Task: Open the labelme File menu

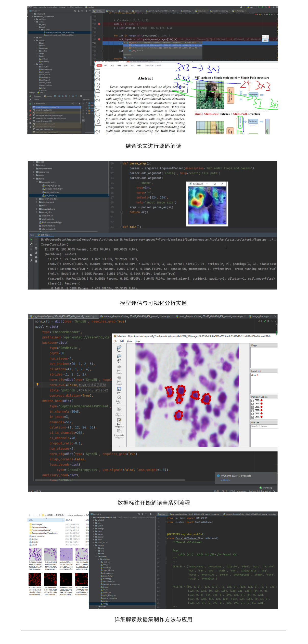Action: 115,341
